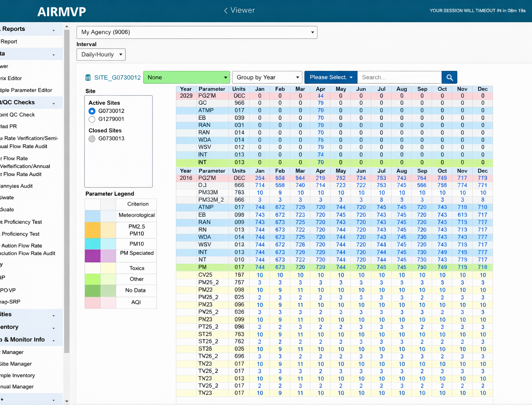Image resolution: width=532 pixels, height=405 pixels.
Task: Select the G0730012 radio button
Action: [92, 111]
